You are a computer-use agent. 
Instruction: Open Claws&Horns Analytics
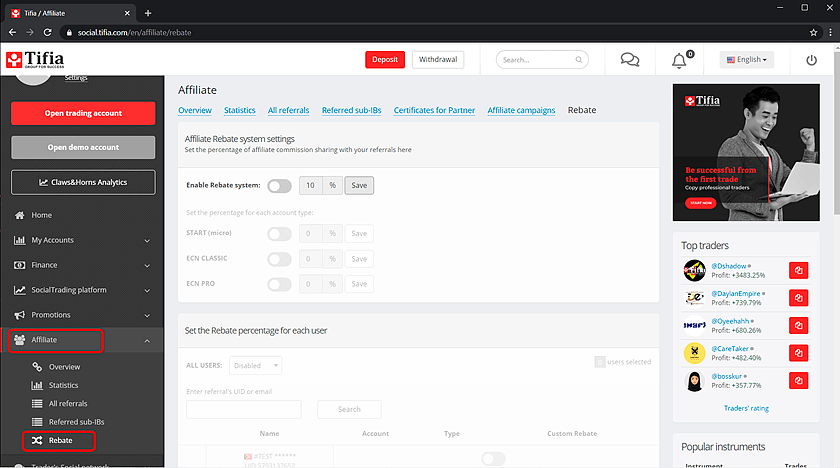click(x=83, y=182)
